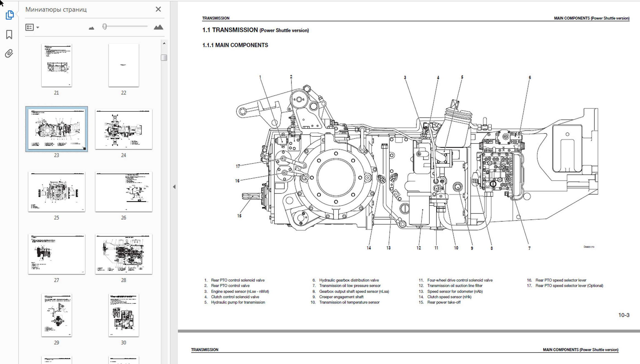The height and width of the screenshot is (364, 640).
Task: Click the enlarge thumbnail size icon
Action: (158, 27)
